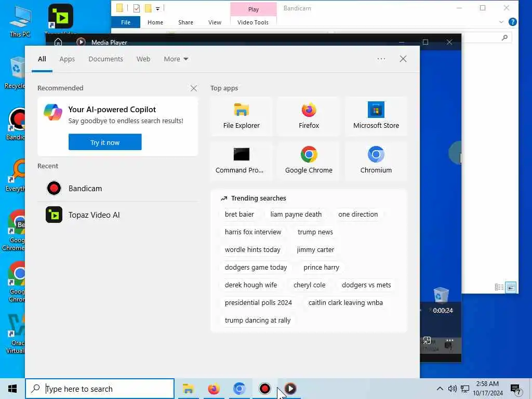Open Command Prompt tile
The image size is (532, 399).
(241, 161)
